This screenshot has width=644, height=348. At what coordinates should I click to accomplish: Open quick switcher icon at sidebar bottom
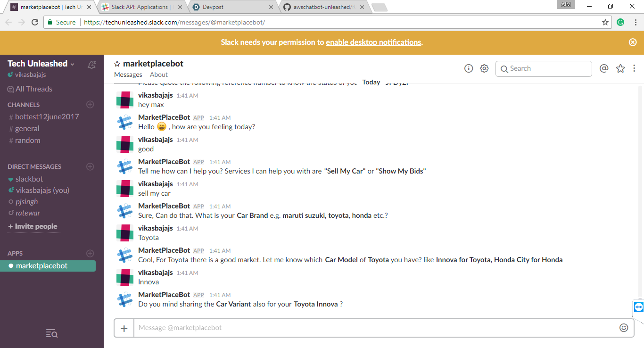tap(52, 334)
